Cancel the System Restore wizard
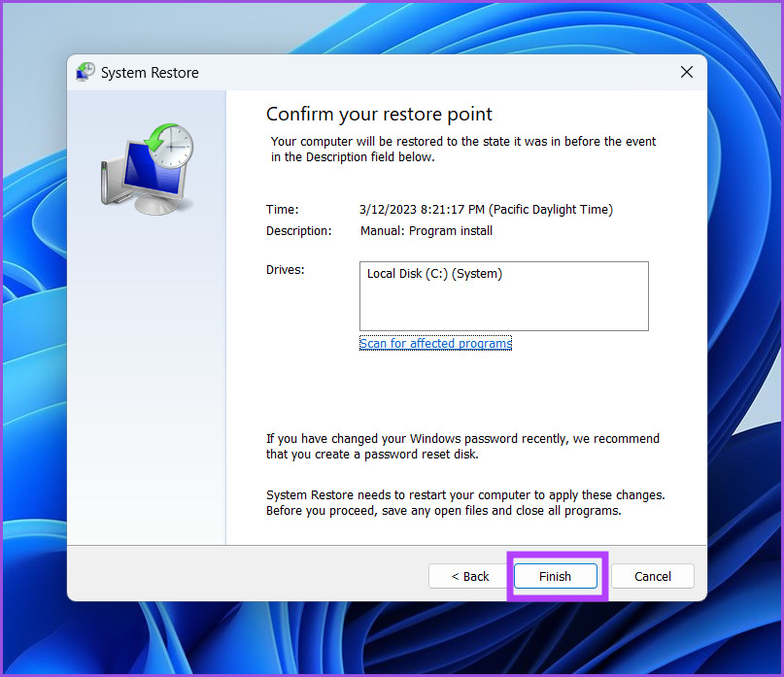 tap(652, 576)
